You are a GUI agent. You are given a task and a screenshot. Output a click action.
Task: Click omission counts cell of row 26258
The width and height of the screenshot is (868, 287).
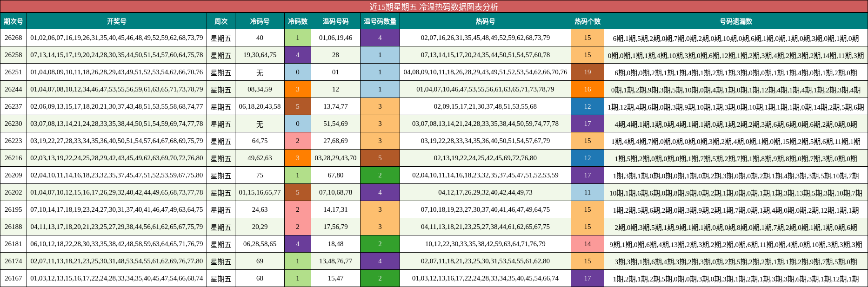[736, 55]
